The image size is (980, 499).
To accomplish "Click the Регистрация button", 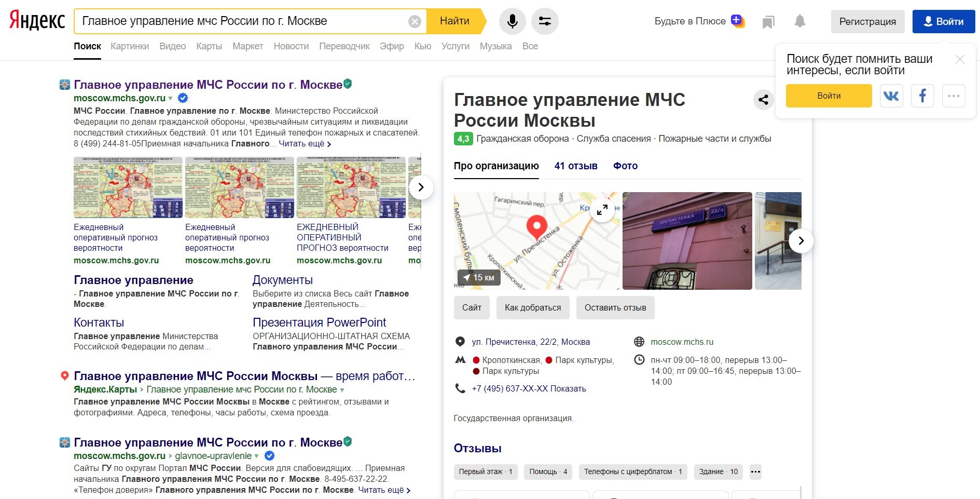I will pyautogui.click(x=867, y=22).
